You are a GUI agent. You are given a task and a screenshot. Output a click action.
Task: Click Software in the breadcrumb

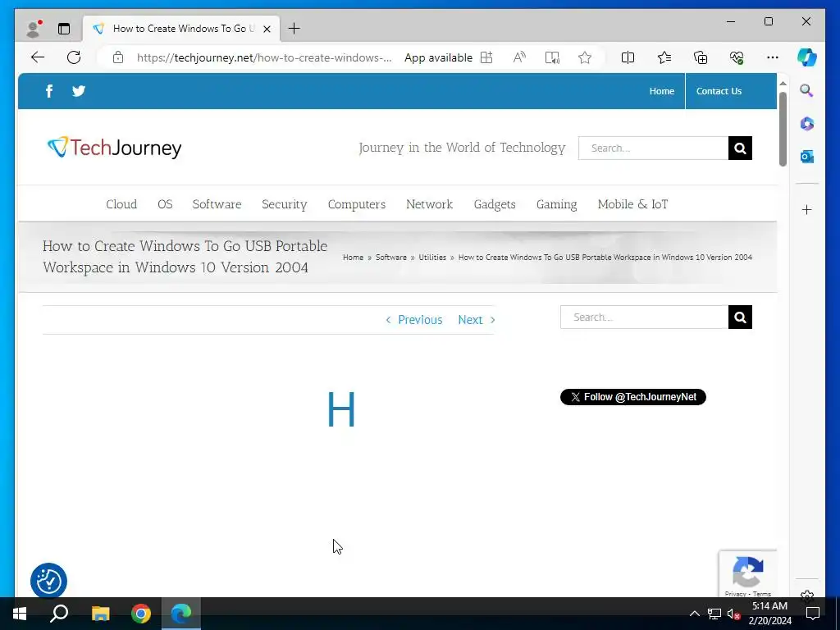click(x=391, y=257)
